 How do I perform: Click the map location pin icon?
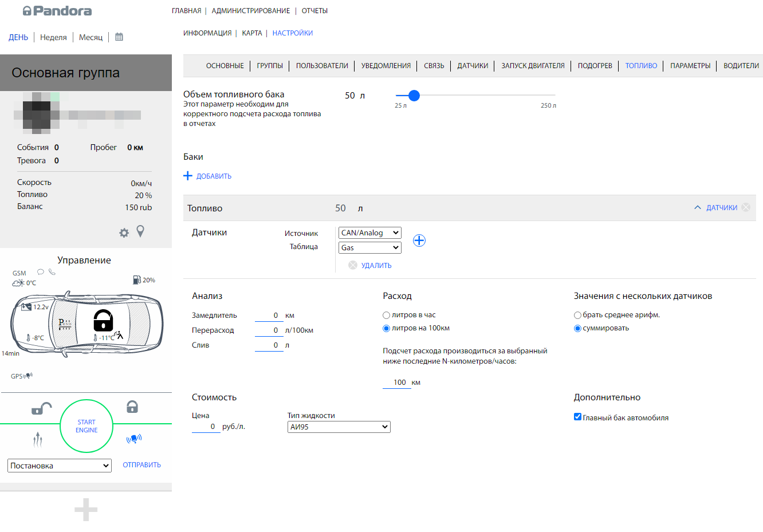[140, 231]
